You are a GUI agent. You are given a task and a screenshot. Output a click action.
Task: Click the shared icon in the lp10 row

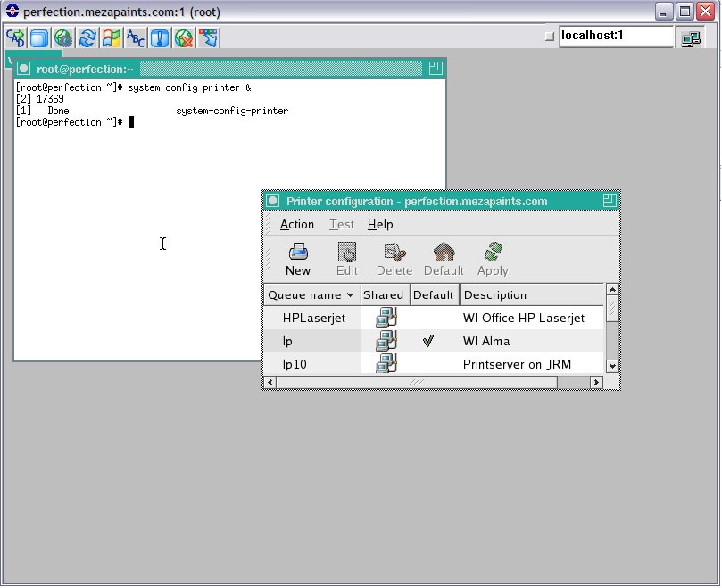coord(386,363)
